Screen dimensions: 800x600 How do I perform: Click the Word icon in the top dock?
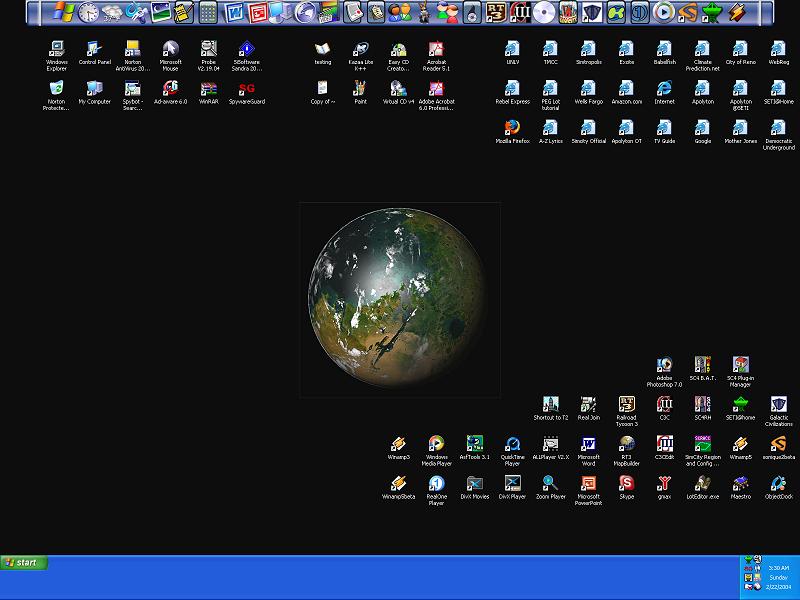tap(234, 12)
